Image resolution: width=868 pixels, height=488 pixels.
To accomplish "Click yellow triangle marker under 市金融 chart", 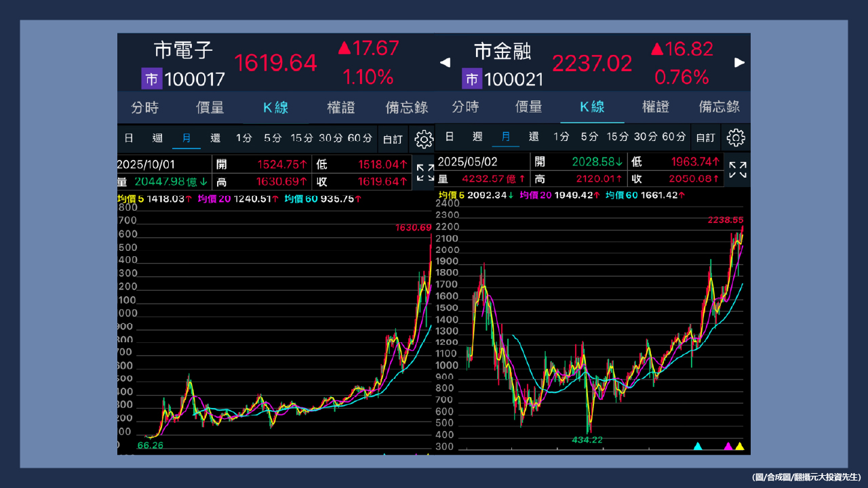I will [x=739, y=446].
